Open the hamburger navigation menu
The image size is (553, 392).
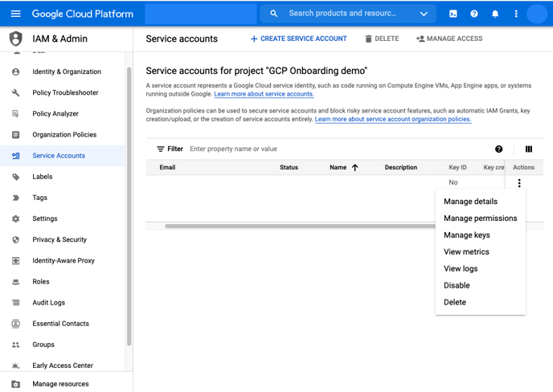tap(16, 14)
